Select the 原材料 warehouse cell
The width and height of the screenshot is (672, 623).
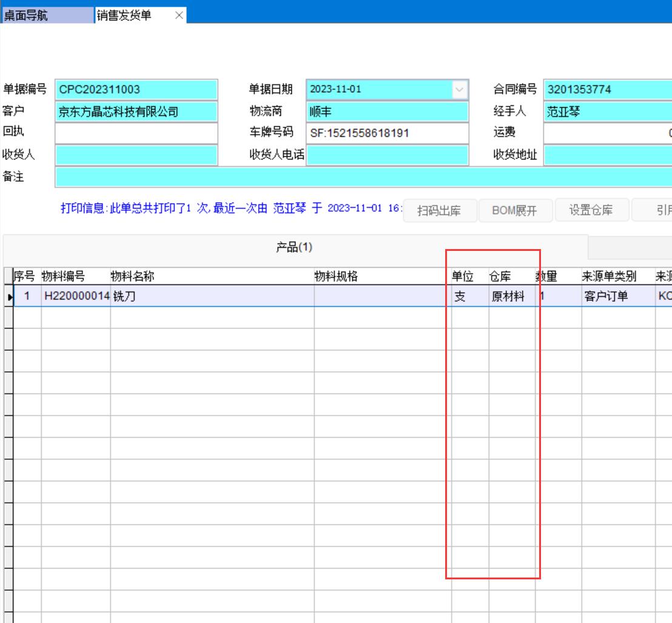click(x=511, y=298)
